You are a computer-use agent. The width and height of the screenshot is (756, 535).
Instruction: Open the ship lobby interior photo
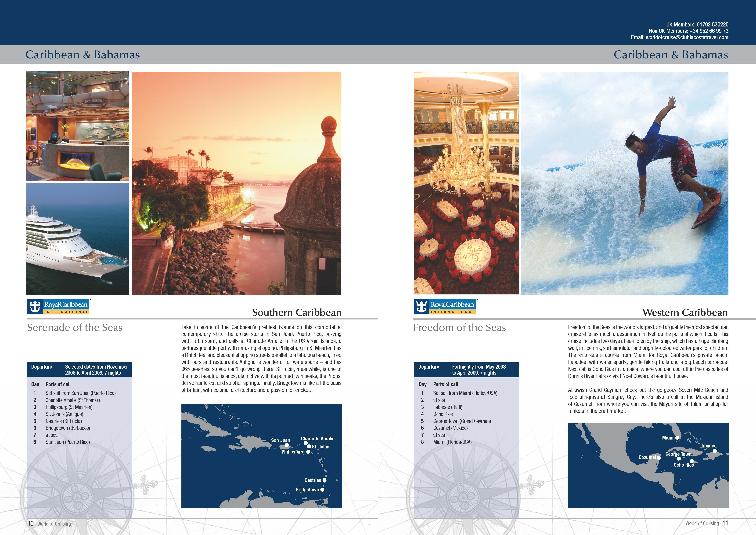78,126
